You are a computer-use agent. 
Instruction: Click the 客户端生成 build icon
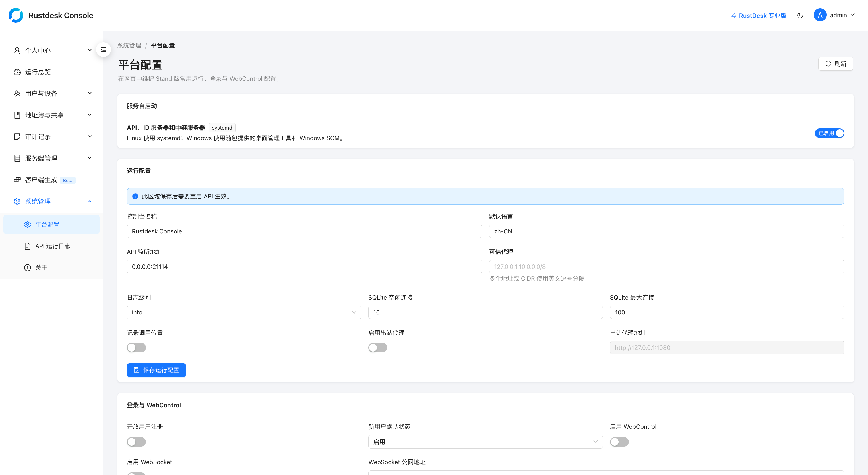tap(17, 180)
